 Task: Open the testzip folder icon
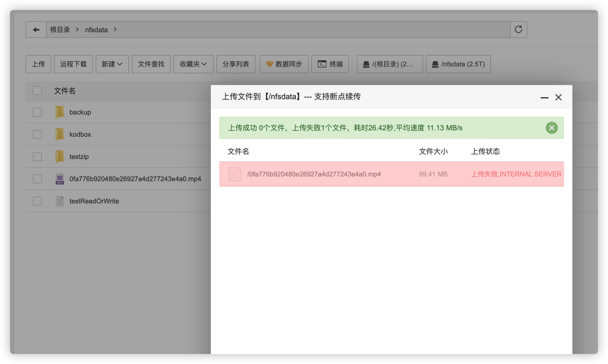tap(60, 156)
